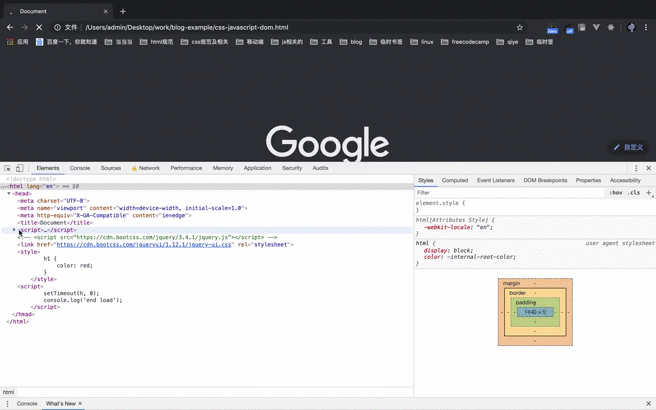The height and width of the screenshot is (410, 656).
Task: Open Chrome's main three-dot menu
Action: coord(646,27)
